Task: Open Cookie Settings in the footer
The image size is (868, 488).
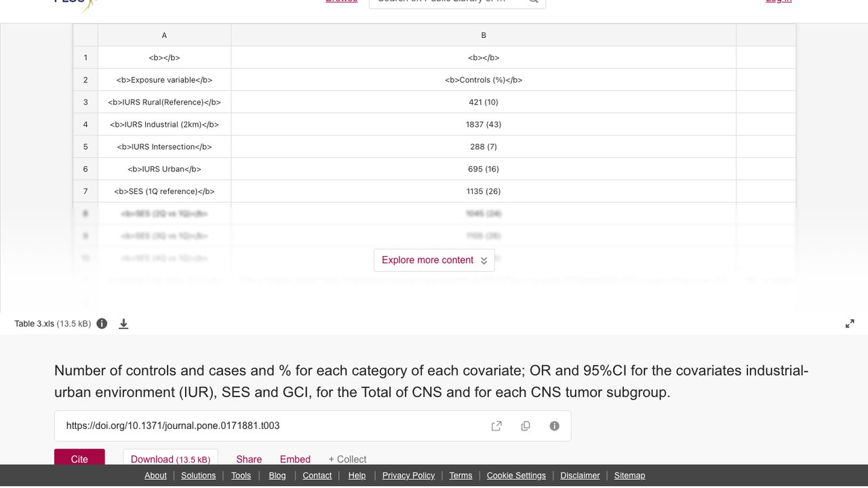Action: (516, 475)
